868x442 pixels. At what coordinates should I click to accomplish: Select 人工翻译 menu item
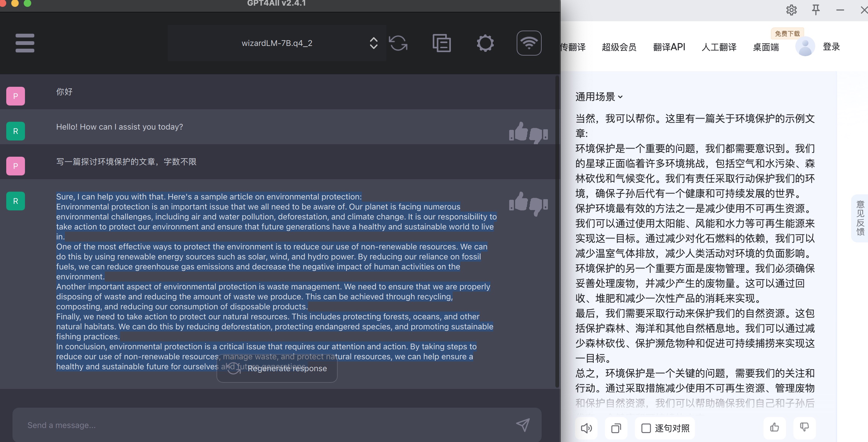click(x=719, y=47)
